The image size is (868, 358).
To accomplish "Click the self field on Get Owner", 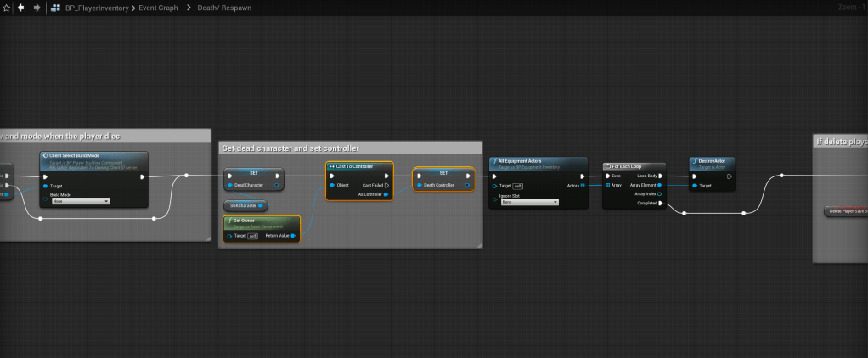I will [252, 236].
